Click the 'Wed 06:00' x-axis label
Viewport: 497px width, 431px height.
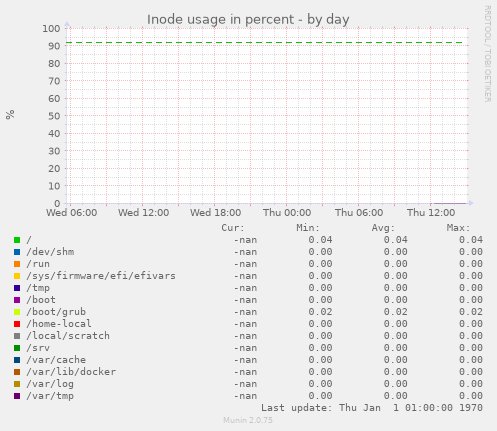pos(72,213)
